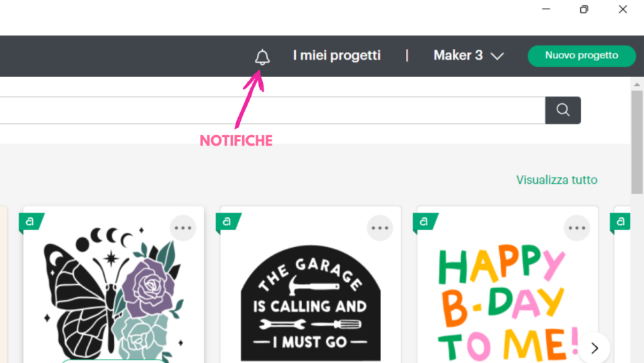Minimize the application window
The height and width of the screenshot is (363, 644).
point(546,9)
